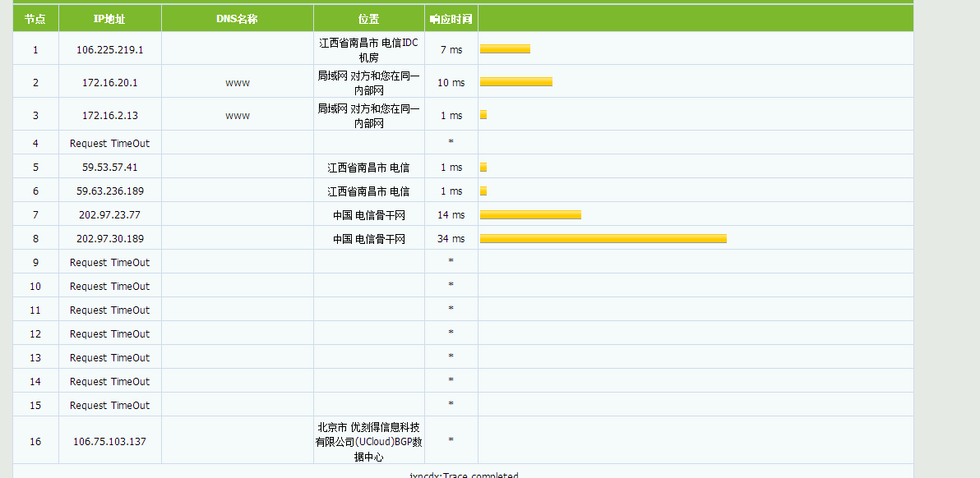Click the yellow latency bar for 10 ms
This screenshot has height=478, width=980.
(516, 82)
